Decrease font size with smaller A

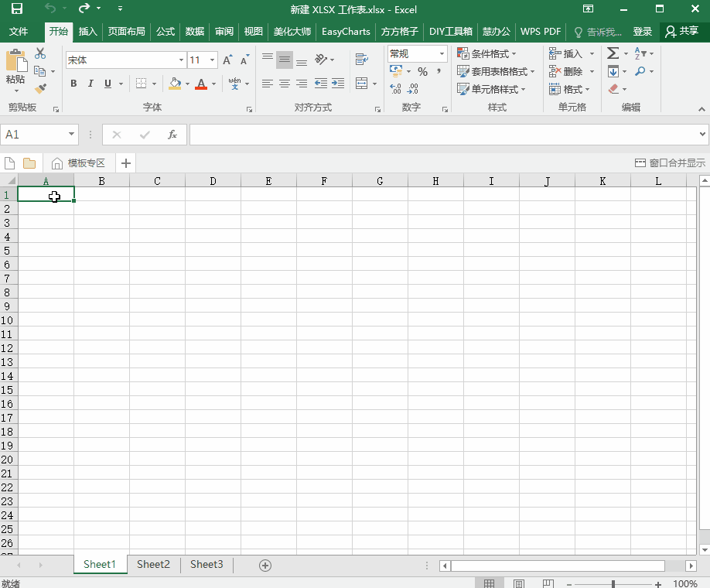click(x=244, y=60)
